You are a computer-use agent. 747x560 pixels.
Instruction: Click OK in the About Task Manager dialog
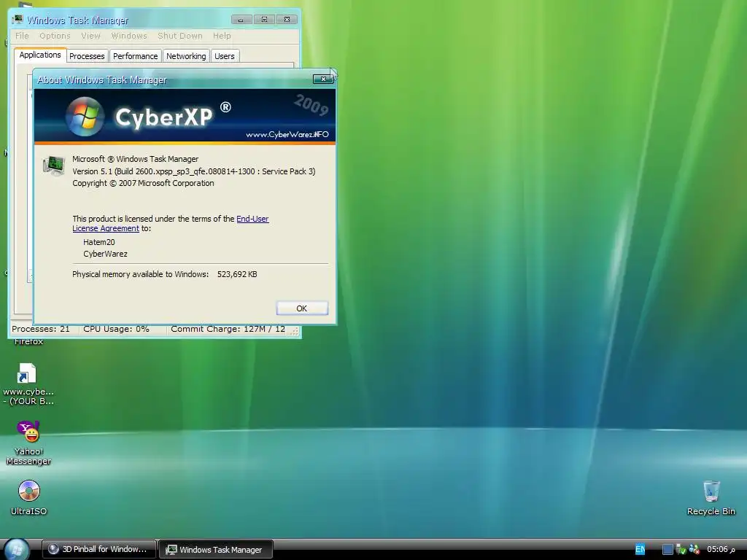(302, 308)
